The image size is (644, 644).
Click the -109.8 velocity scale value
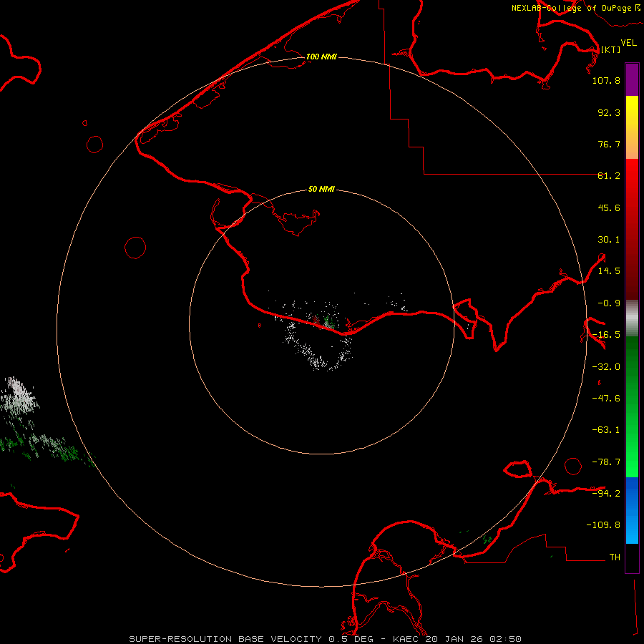pyautogui.click(x=603, y=525)
